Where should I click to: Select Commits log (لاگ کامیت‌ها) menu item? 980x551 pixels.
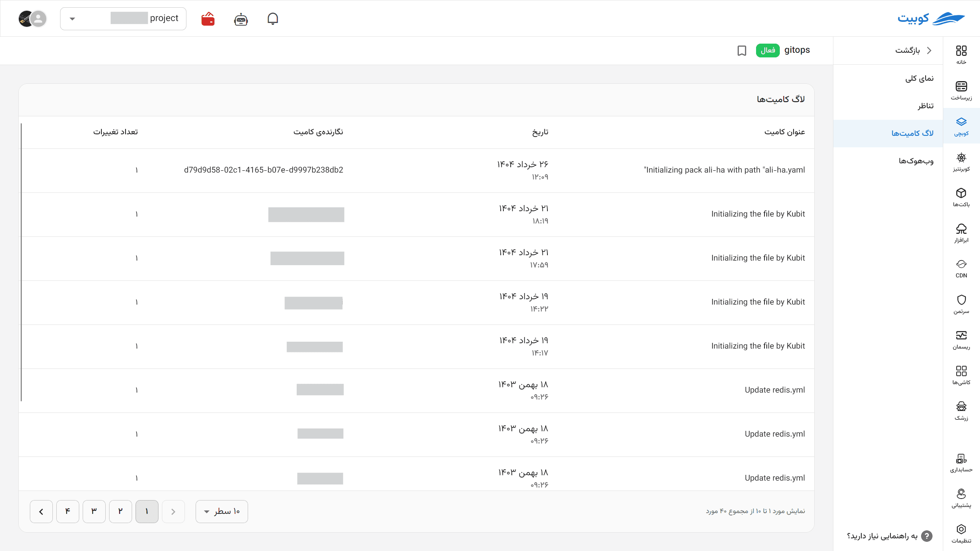[888, 133]
